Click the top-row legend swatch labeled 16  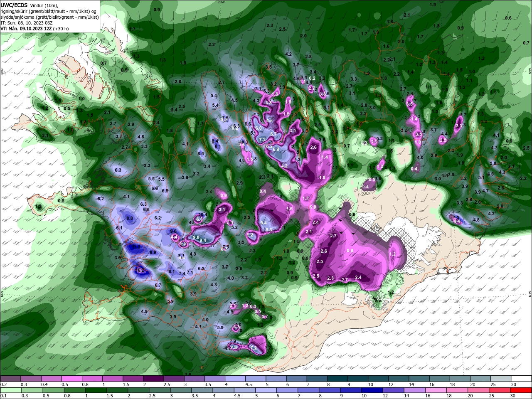coord(440,379)
